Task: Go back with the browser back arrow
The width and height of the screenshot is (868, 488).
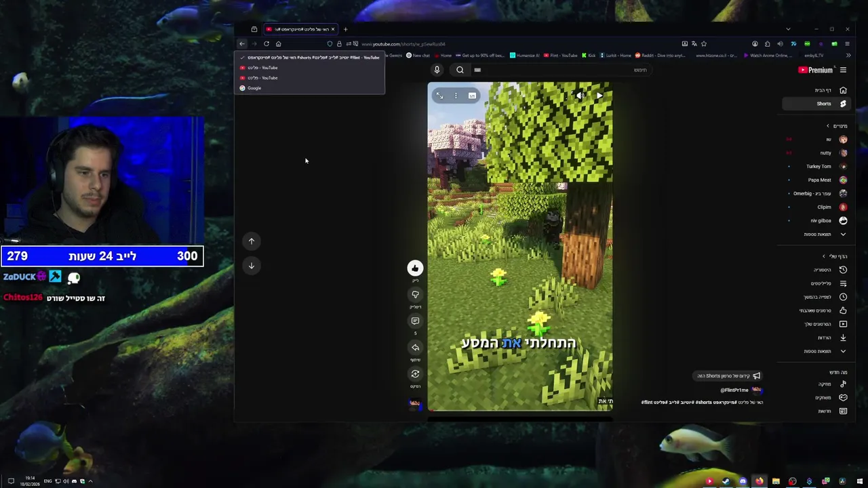Action: (242, 44)
